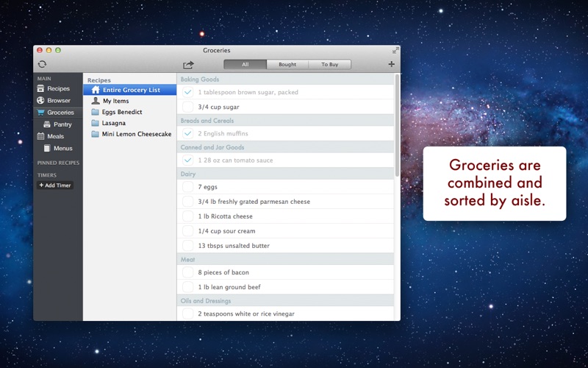Add a new grocery item with plus

[391, 65]
